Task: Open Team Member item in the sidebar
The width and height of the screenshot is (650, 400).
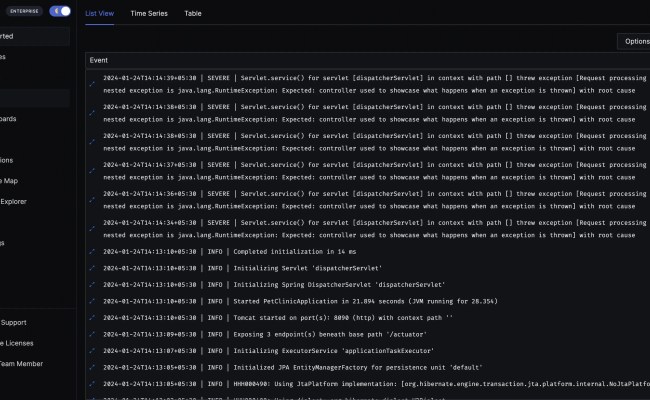Action: 21,364
